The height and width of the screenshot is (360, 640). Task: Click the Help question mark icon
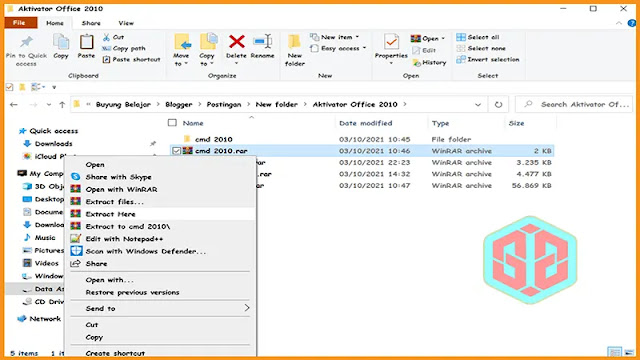click(631, 23)
